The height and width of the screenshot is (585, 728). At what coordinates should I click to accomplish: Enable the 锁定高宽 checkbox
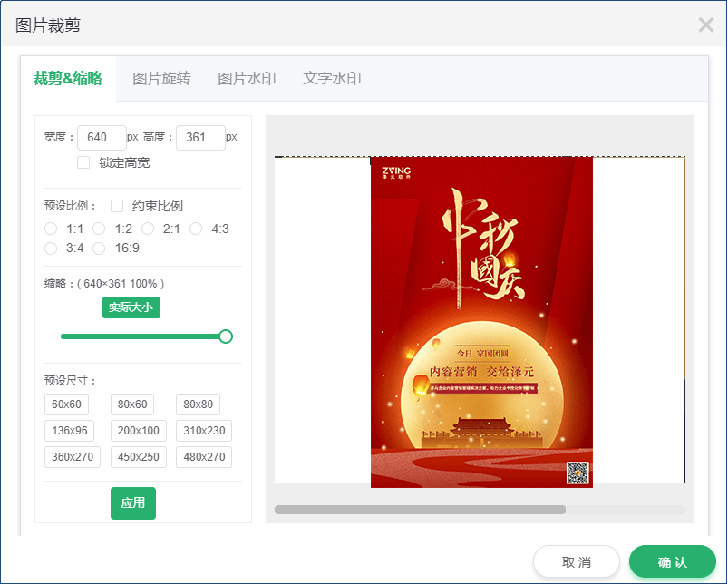point(83,161)
